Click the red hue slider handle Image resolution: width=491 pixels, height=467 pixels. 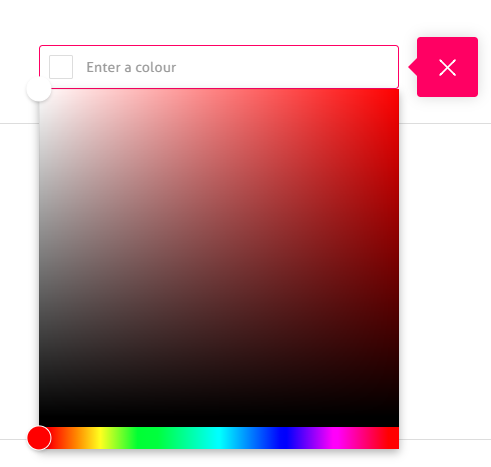39,438
